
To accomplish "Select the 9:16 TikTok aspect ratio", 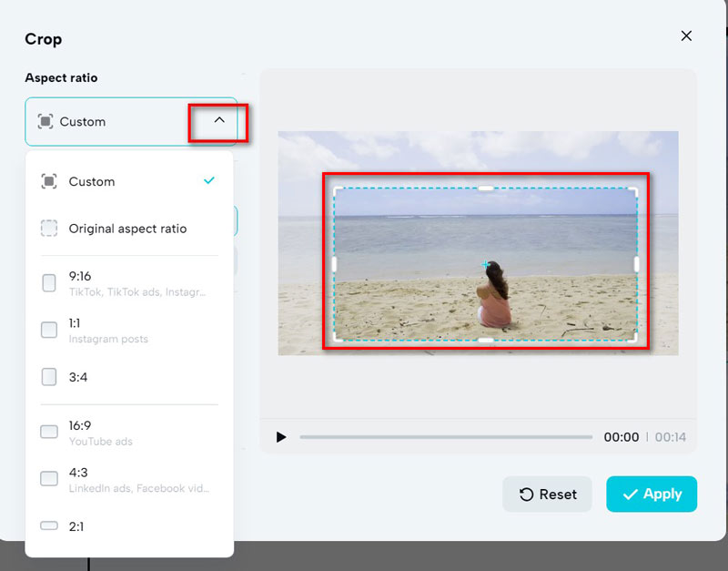I will point(129,283).
